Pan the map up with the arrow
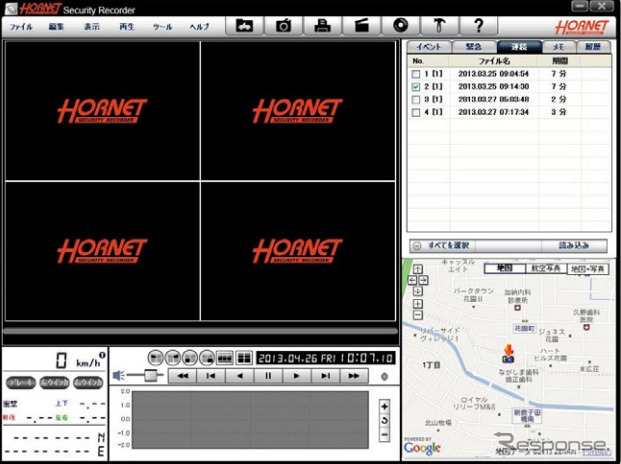Viewport: 621px width, 464px height. (418, 269)
